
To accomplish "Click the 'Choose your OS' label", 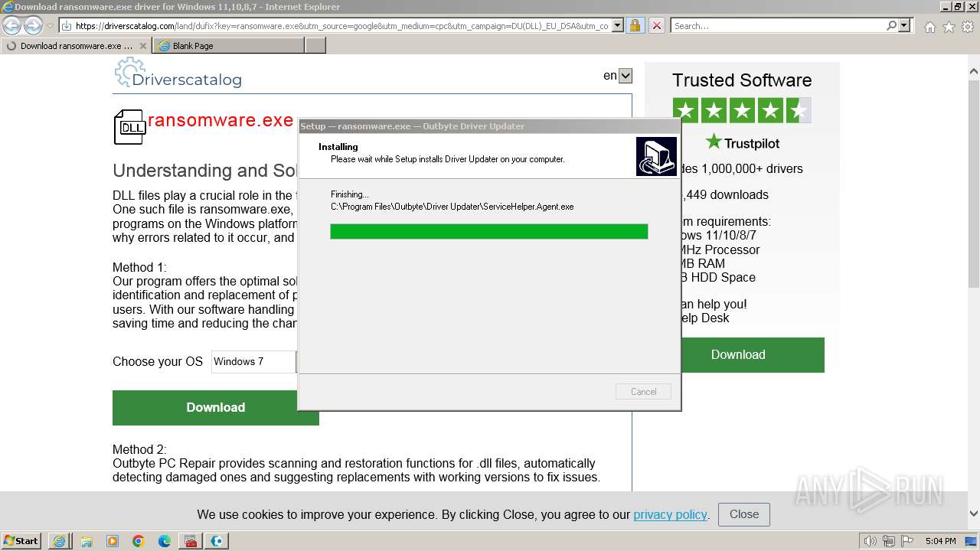I will pos(158,361).
